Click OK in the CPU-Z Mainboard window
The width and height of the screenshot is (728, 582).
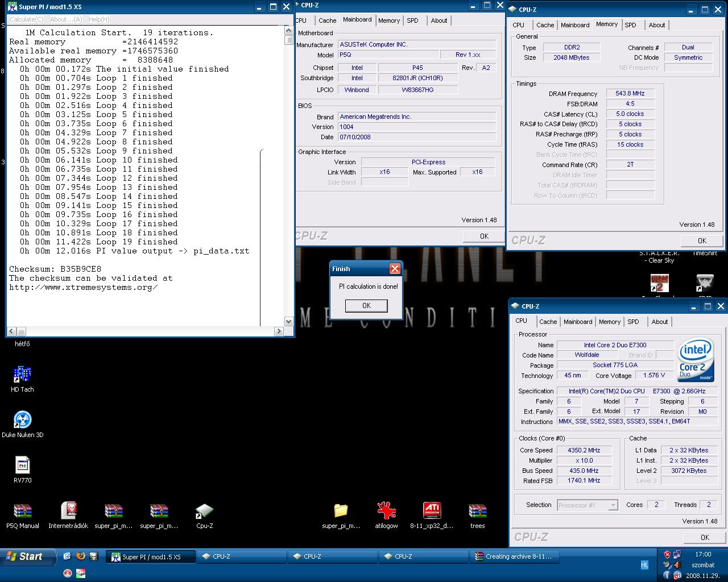(484, 236)
